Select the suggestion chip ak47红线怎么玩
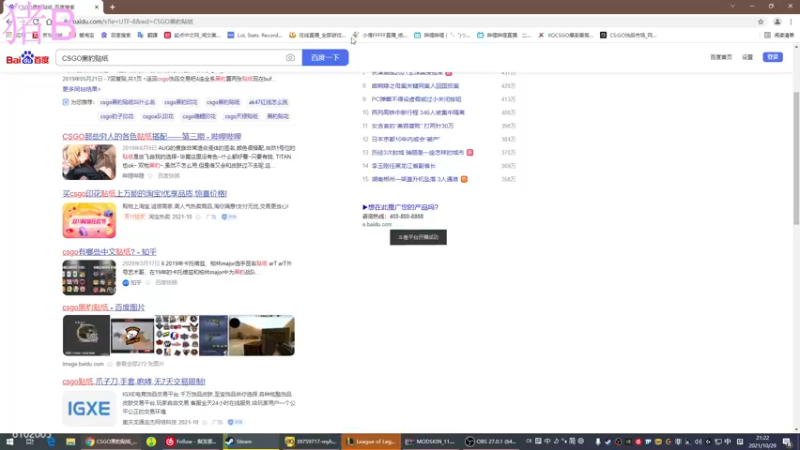800x450 pixels. pyautogui.click(x=268, y=102)
